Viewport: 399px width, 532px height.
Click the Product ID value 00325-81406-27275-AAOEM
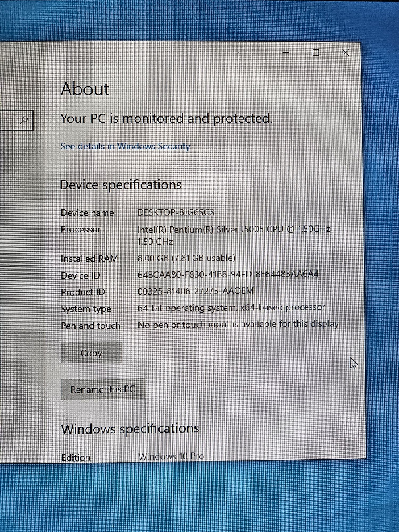coord(196,291)
